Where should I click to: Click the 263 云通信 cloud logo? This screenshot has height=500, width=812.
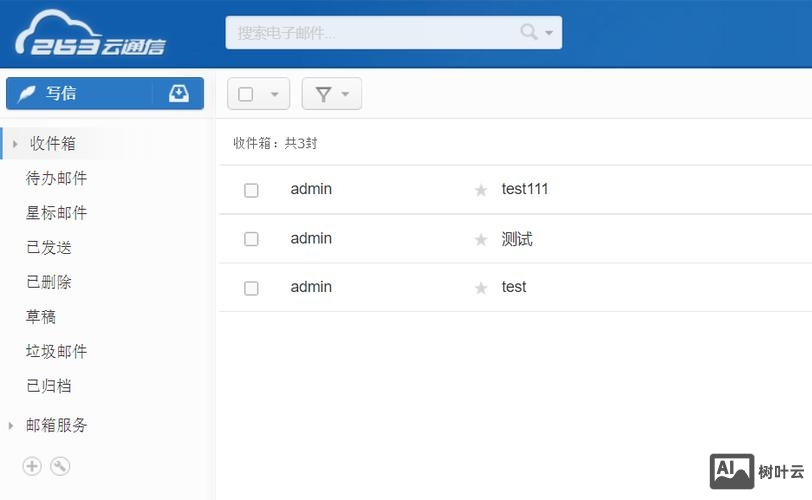pyautogui.click(x=90, y=33)
